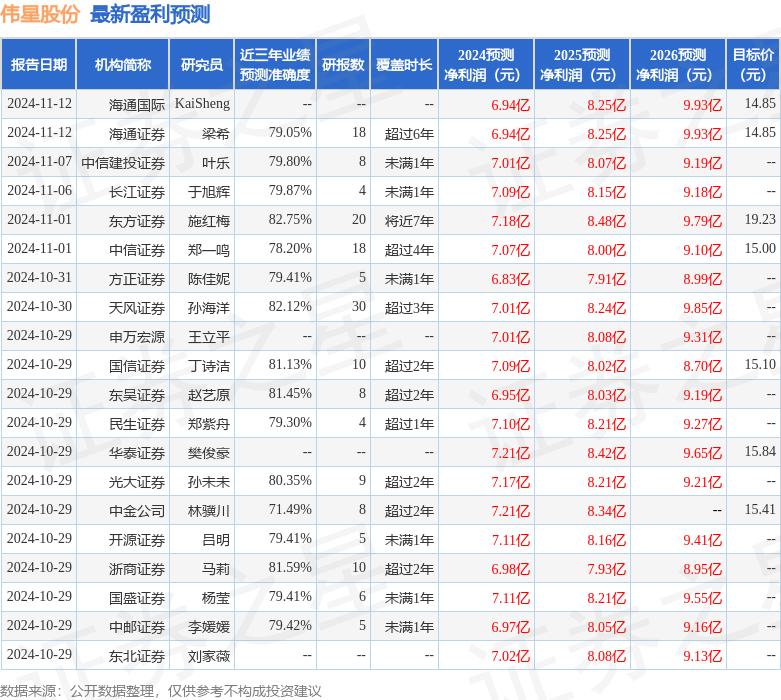Click researcher 樊俊豪

pos(209,453)
